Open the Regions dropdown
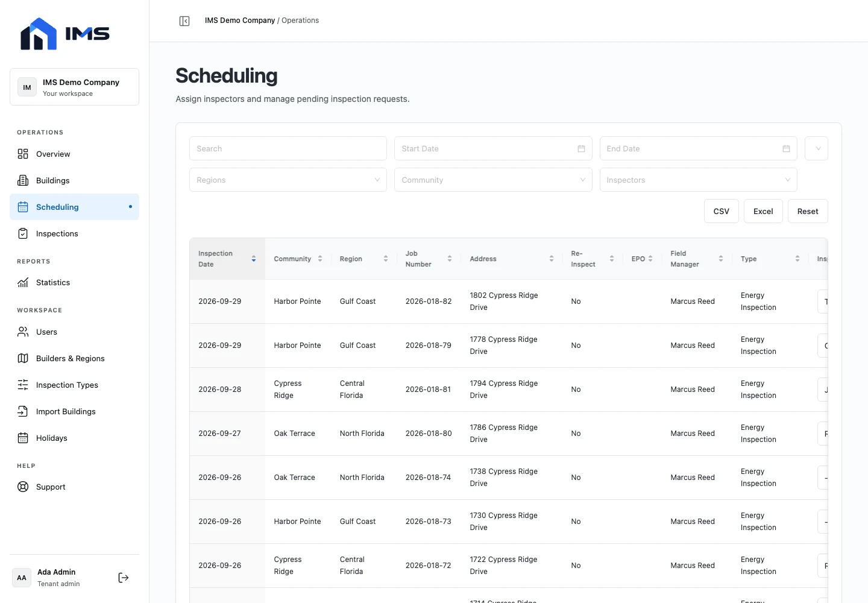The height and width of the screenshot is (603, 868). click(288, 180)
